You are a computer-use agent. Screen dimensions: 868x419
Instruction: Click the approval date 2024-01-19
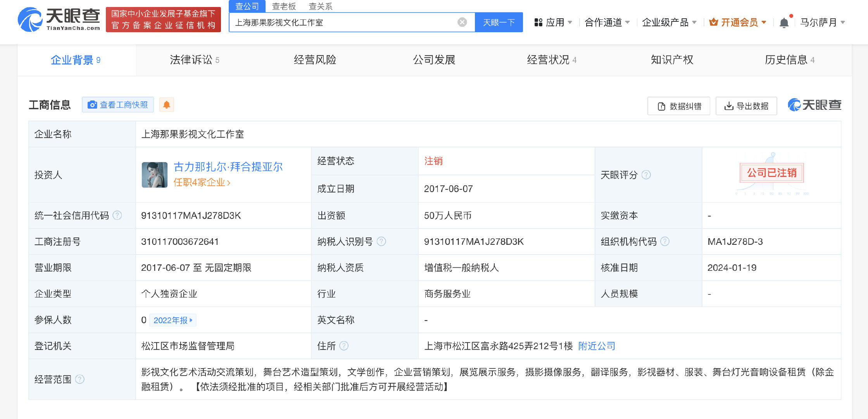(732, 268)
